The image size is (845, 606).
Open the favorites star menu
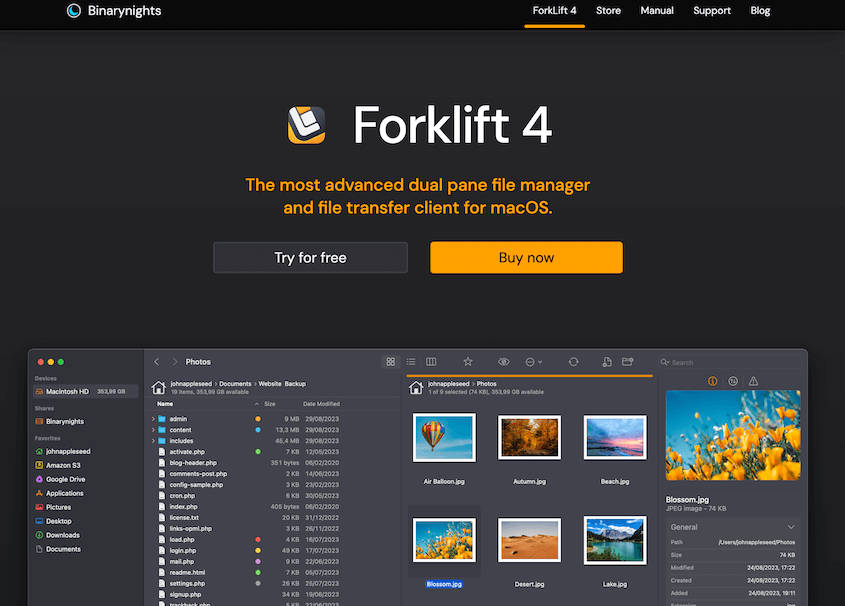468,362
